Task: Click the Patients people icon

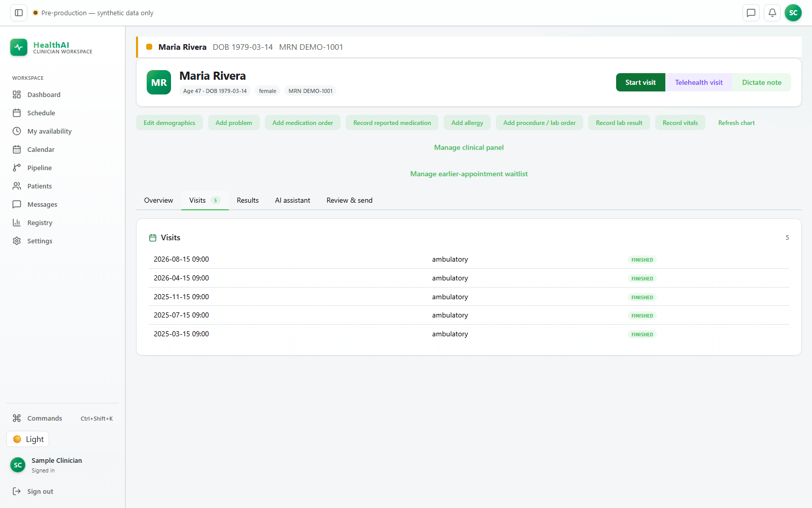Action: (x=17, y=186)
